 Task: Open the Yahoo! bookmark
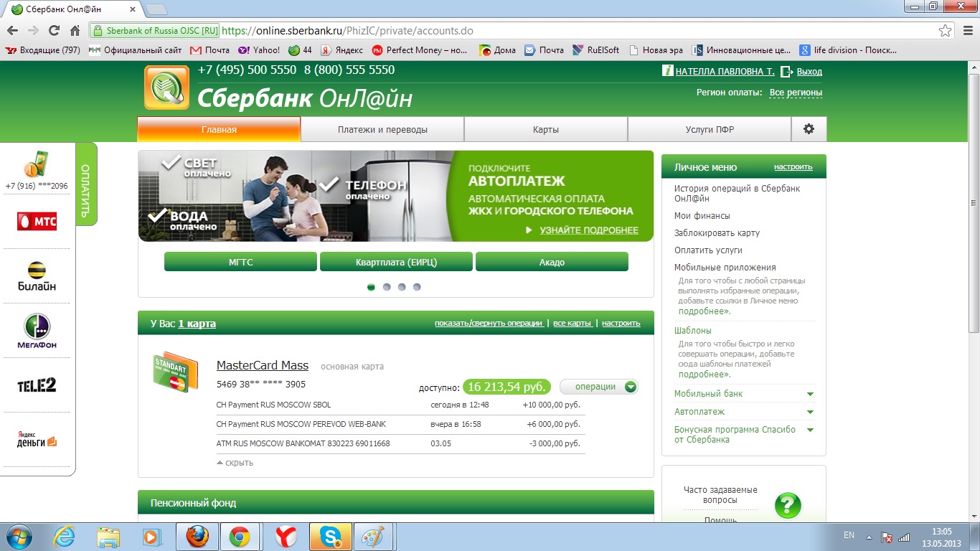(259, 50)
